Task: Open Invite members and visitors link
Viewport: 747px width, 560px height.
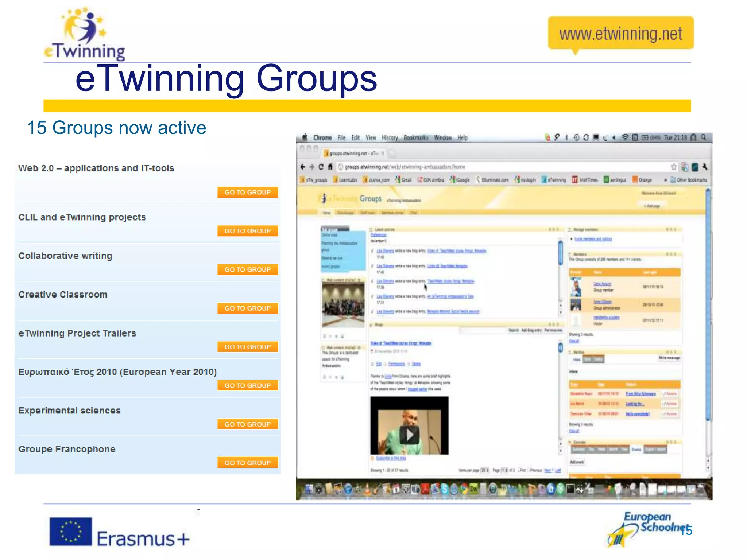Action: pos(593,239)
